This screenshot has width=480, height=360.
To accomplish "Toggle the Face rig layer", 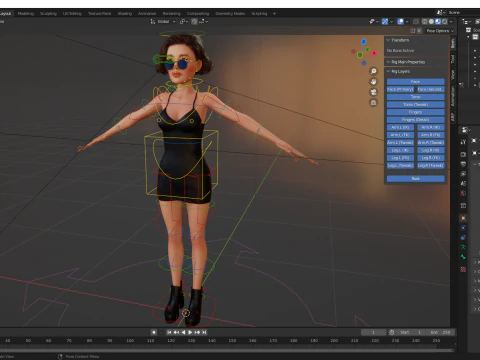I will click(x=415, y=81).
